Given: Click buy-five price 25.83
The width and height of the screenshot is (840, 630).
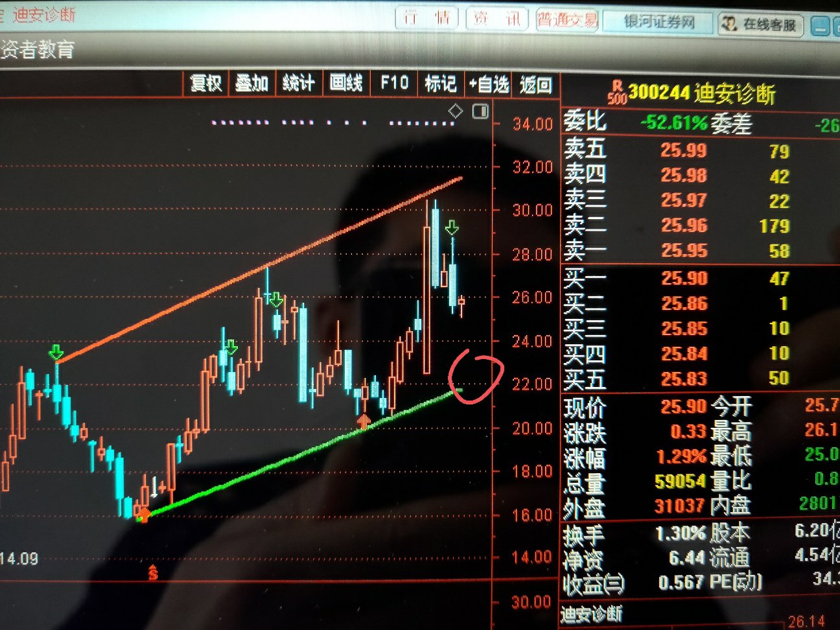Looking at the screenshot, I should point(684,379).
